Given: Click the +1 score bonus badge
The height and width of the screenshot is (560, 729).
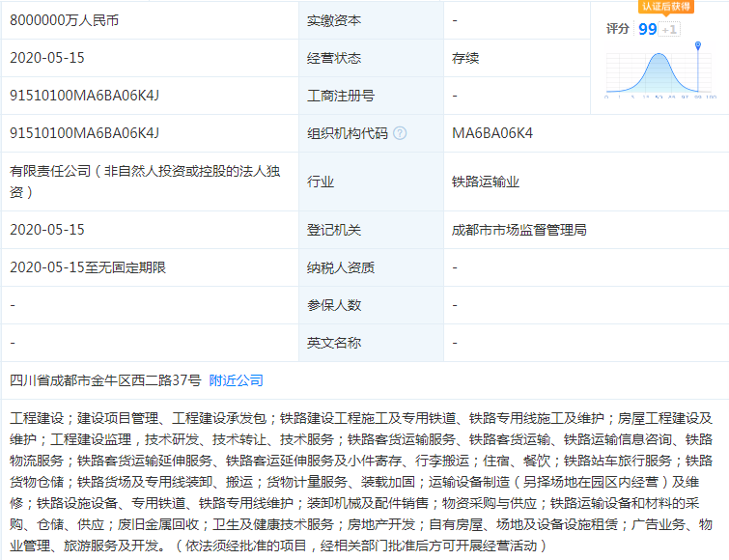Looking at the screenshot, I should (x=670, y=29).
